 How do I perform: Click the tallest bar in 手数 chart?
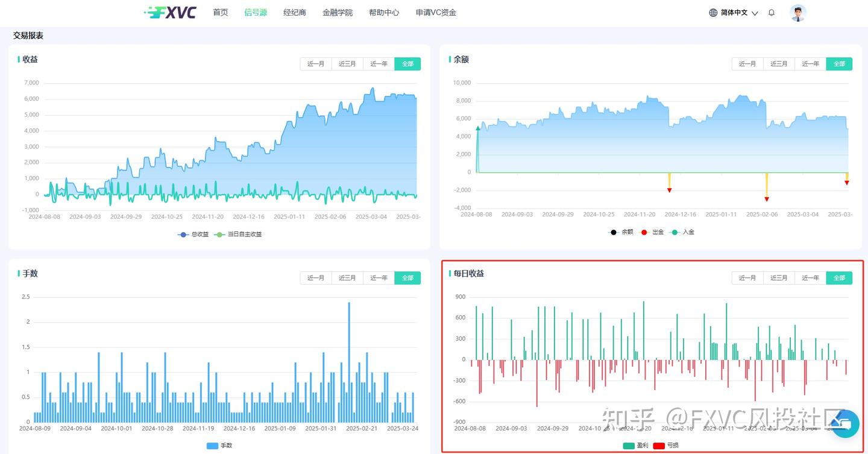pos(349,362)
